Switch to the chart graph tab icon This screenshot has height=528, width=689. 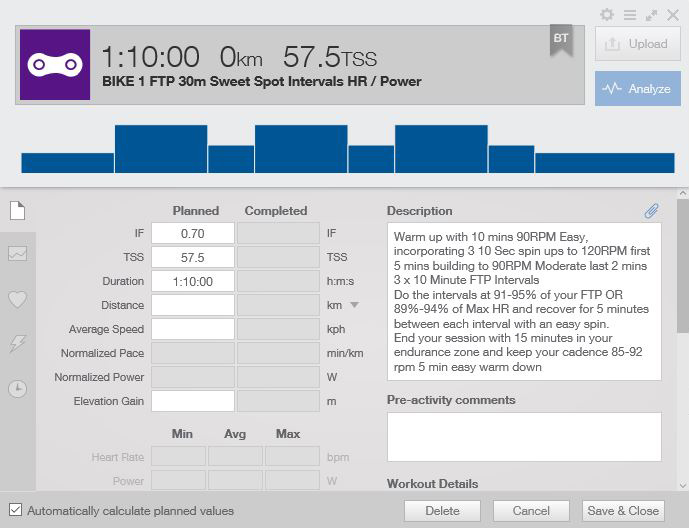tap(18, 253)
